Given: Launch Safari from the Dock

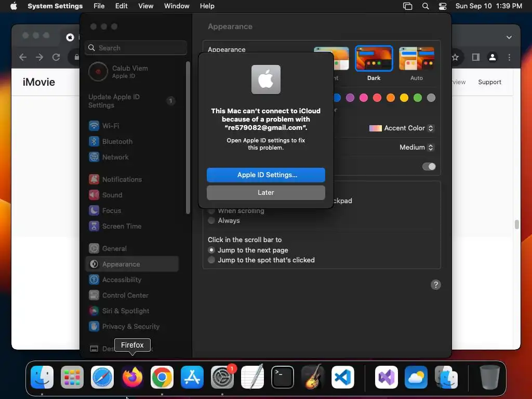Looking at the screenshot, I should (x=102, y=377).
